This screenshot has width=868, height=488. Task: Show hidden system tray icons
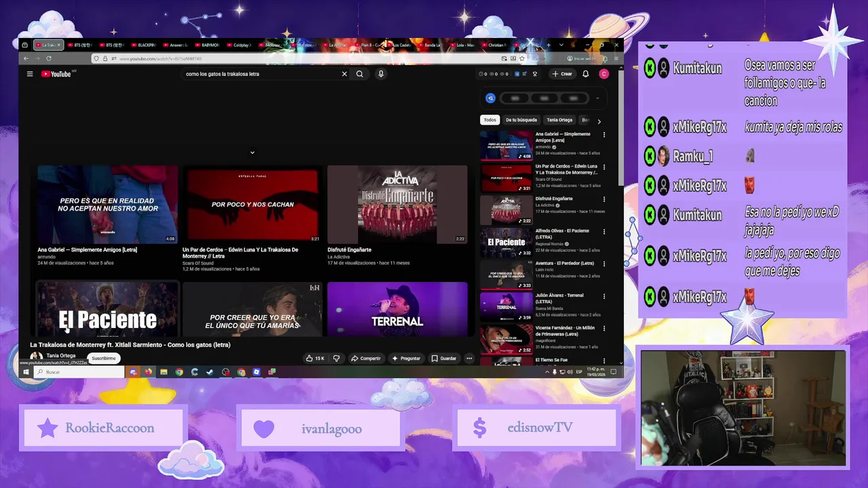547,371
